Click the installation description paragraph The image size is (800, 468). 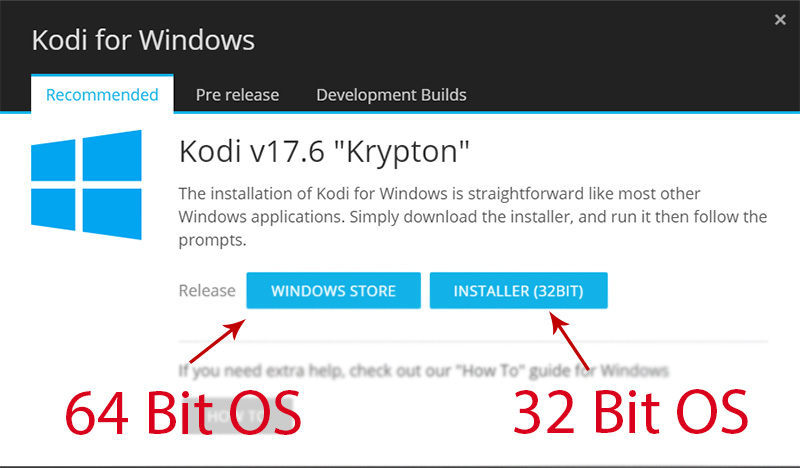click(x=472, y=216)
